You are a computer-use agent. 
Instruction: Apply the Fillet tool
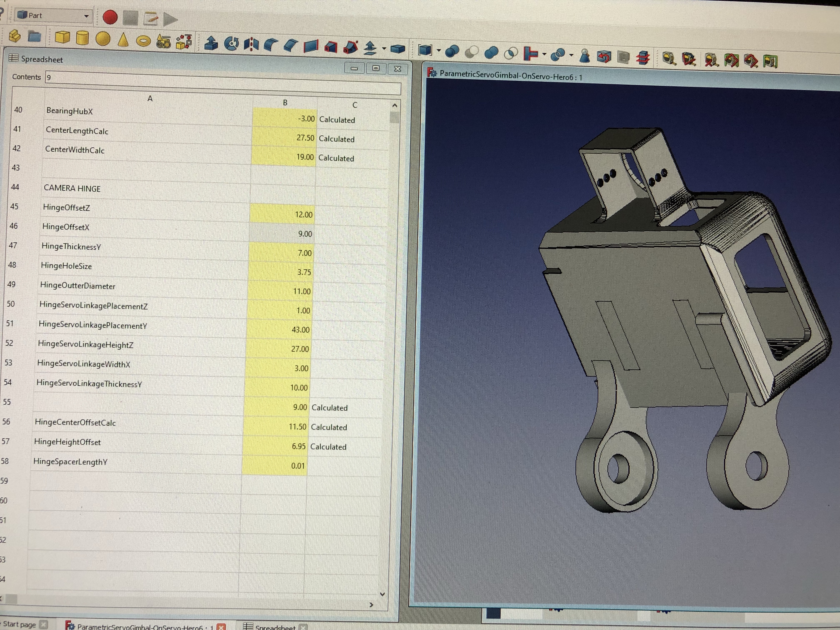click(x=271, y=45)
